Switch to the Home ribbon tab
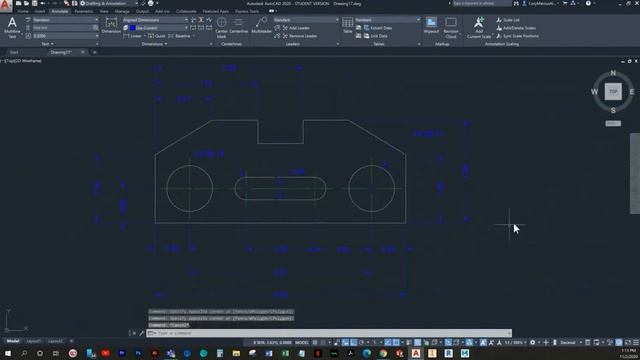The image size is (640, 360). click(23, 11)
